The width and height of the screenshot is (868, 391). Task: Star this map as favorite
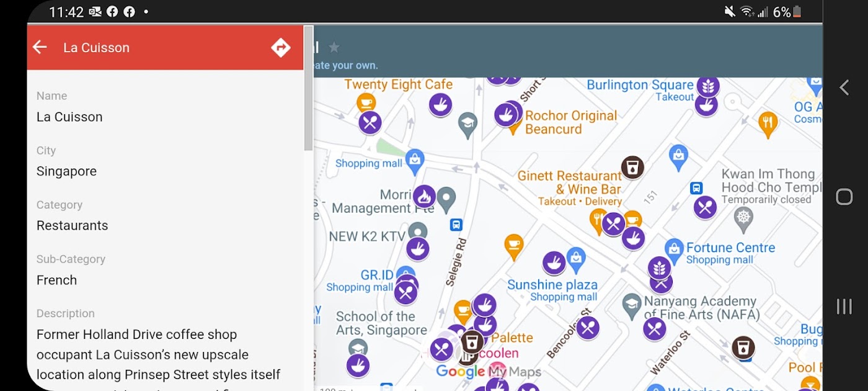tap(334, 47)
